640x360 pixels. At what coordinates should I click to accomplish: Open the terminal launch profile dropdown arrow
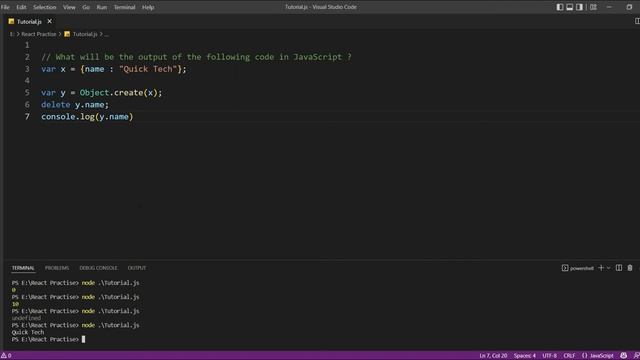coord(608,268)
